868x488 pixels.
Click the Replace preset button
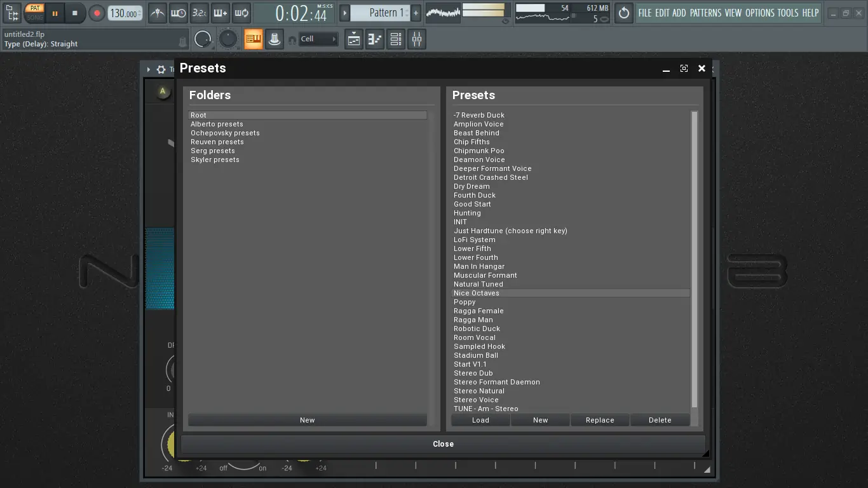[x=600, y=420]
